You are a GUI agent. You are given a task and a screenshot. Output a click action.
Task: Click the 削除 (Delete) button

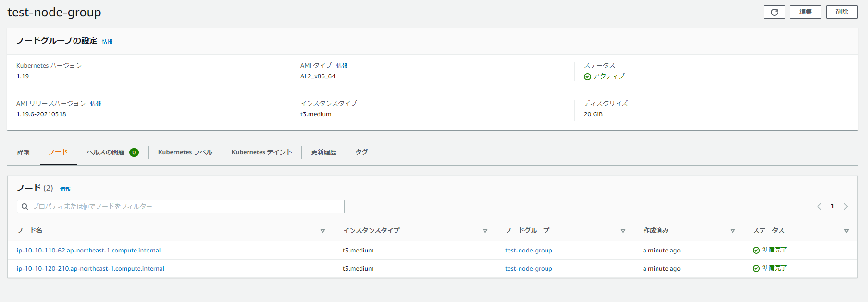click(x=842, y=12)
